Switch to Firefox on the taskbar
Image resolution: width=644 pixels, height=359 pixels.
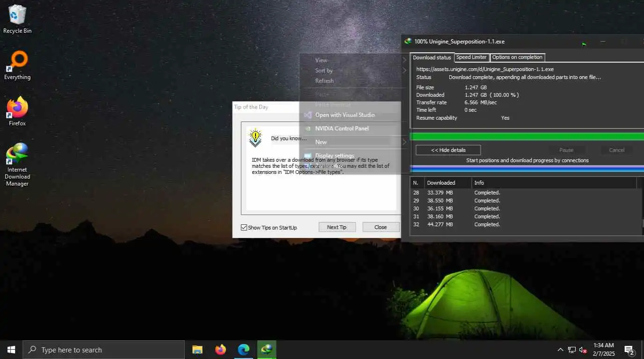tap(220, 350)
